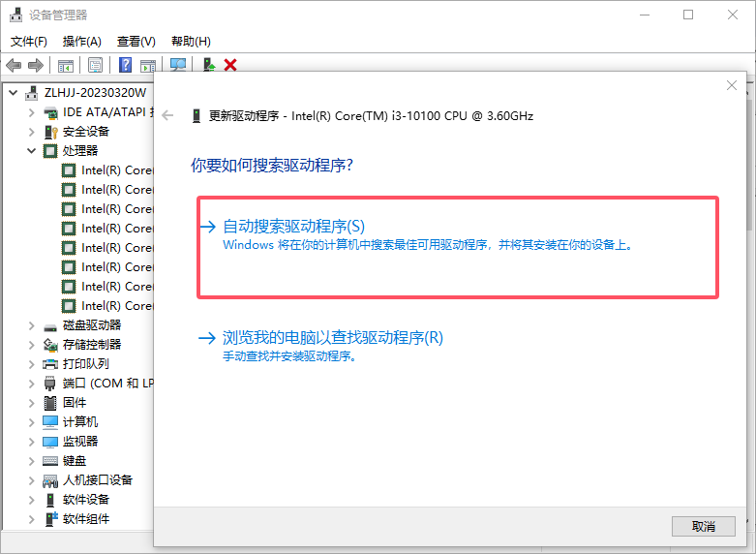Image resolution: width=756 pixels, height=554 pixels.
Task: Click the red X uninstall device icon
Action: pyautogui.click(x=230, y=65)
